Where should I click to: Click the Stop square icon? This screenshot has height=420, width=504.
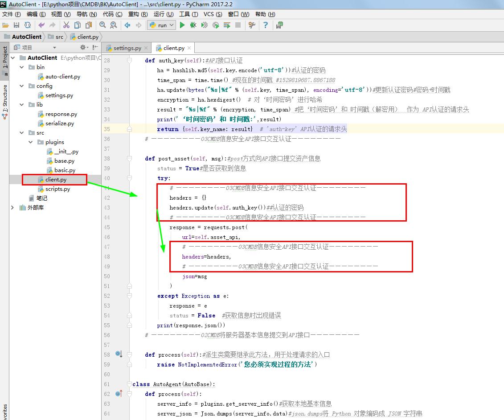coord(238,25)
